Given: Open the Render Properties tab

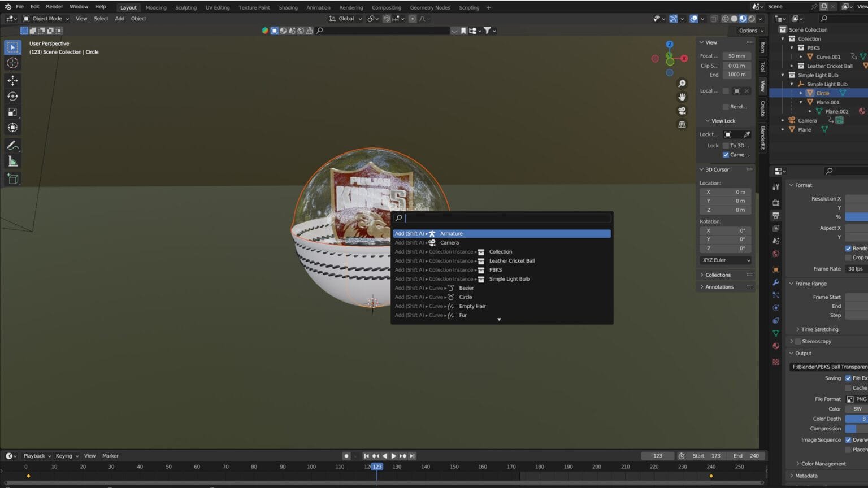Looking at the screenshot, I should click(x=776, y=201).
